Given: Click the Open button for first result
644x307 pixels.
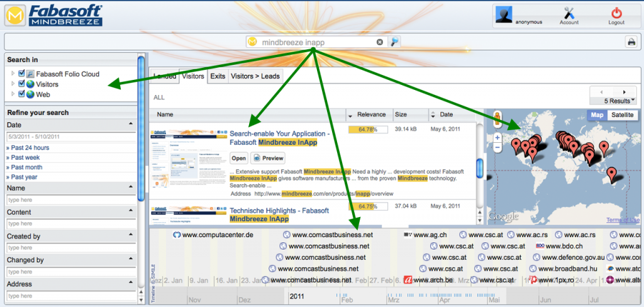Looking at the screenshot, I should point(238,159).
